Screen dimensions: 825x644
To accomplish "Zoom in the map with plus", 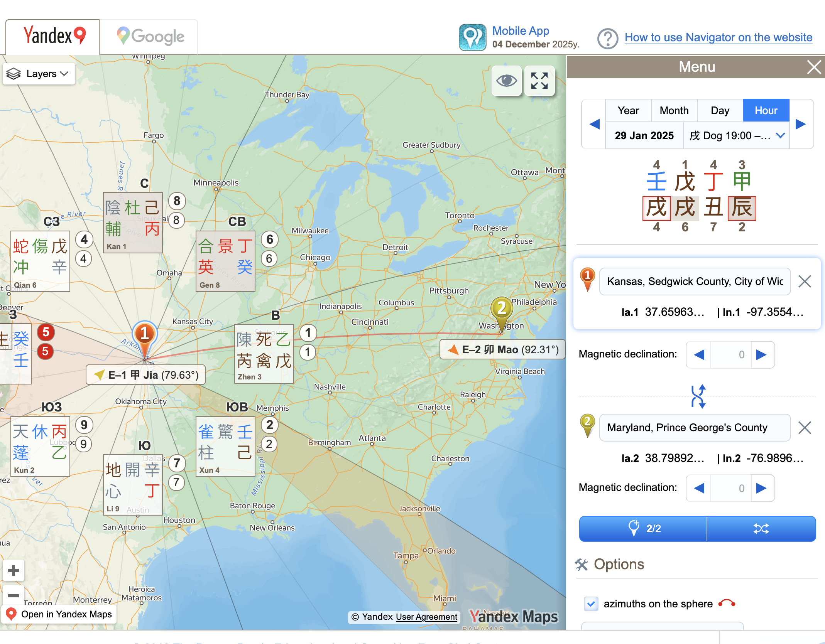I will pos(14,570).
